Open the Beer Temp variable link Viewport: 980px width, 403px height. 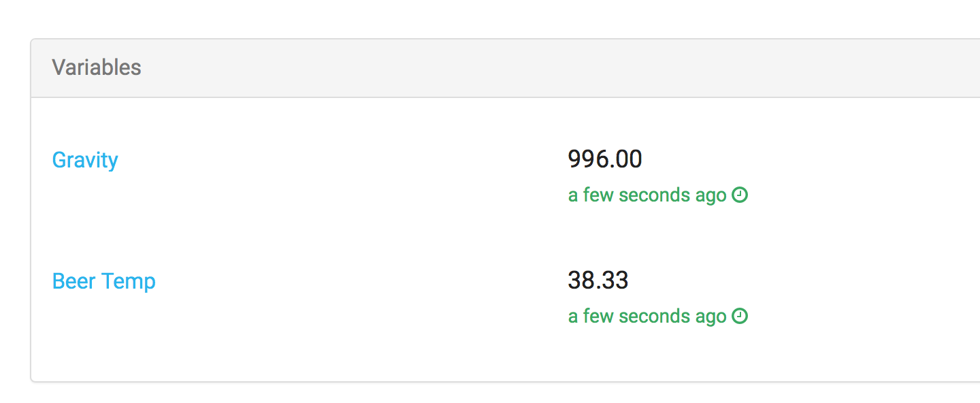[x=104, y=281]
